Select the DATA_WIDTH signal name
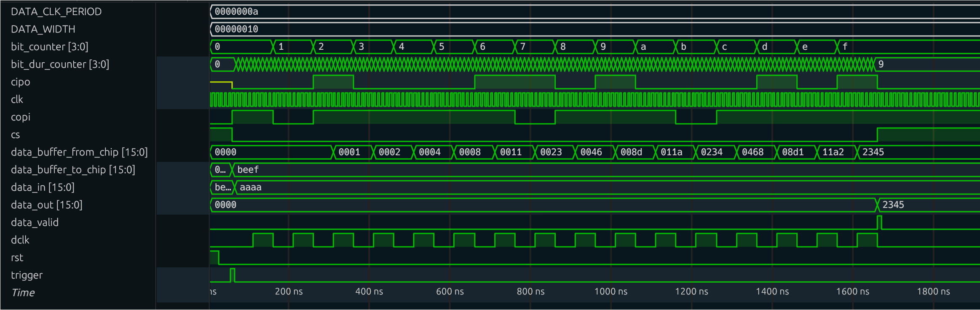 tap(43, 29)
